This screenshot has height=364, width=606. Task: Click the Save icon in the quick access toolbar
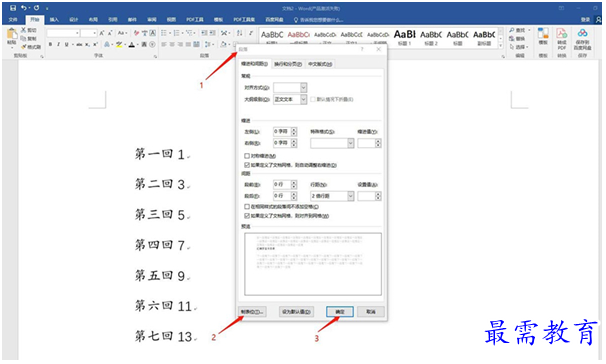click(x=13, y=8)
